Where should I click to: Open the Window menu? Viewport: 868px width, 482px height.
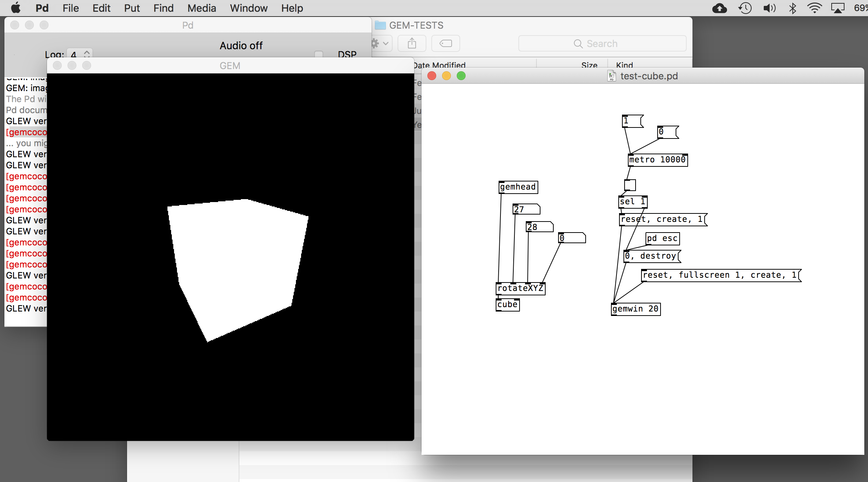click(x=249, y=8)
